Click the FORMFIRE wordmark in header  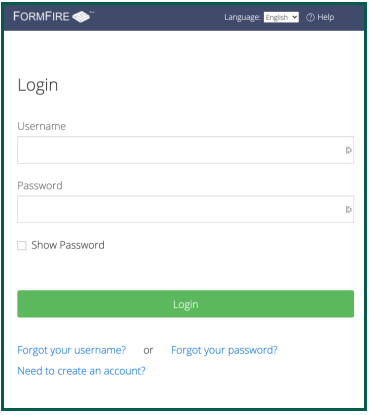tap(41, 16)
